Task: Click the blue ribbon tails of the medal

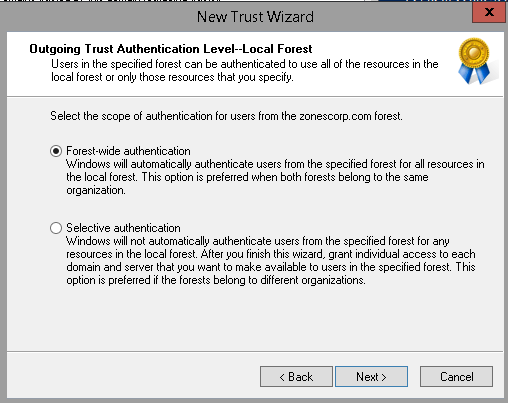Action: point(474,73)
